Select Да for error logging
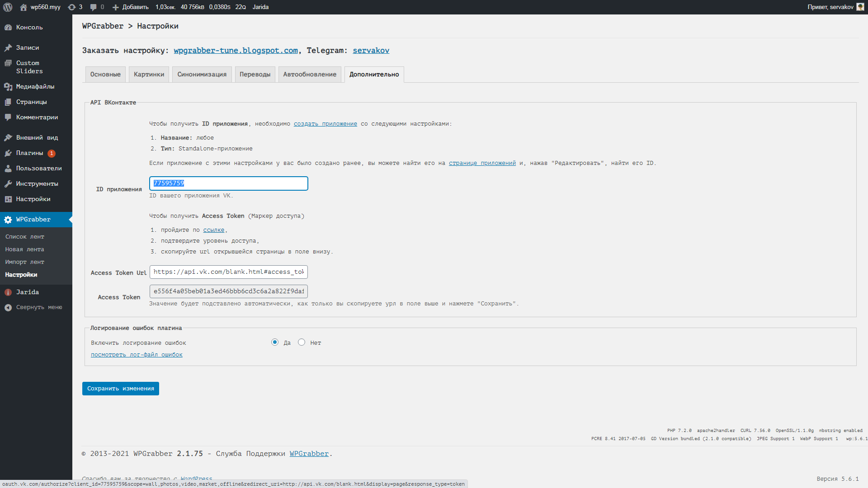868x488 pixels. point(275,343)
